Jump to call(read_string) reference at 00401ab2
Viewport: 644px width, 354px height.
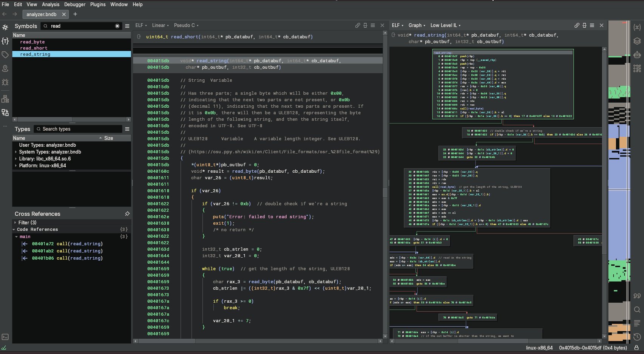(67, 251)
